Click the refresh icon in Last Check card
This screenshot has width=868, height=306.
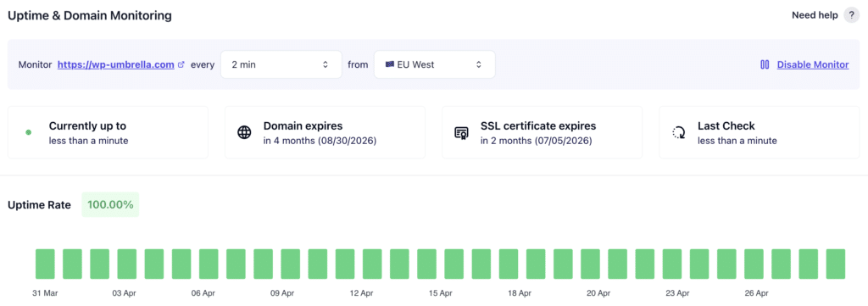click(679, 133)
